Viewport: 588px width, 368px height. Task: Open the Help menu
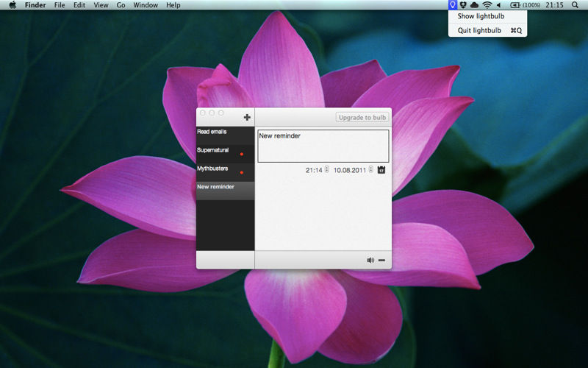pyautogui.click(x=173, y=5)
